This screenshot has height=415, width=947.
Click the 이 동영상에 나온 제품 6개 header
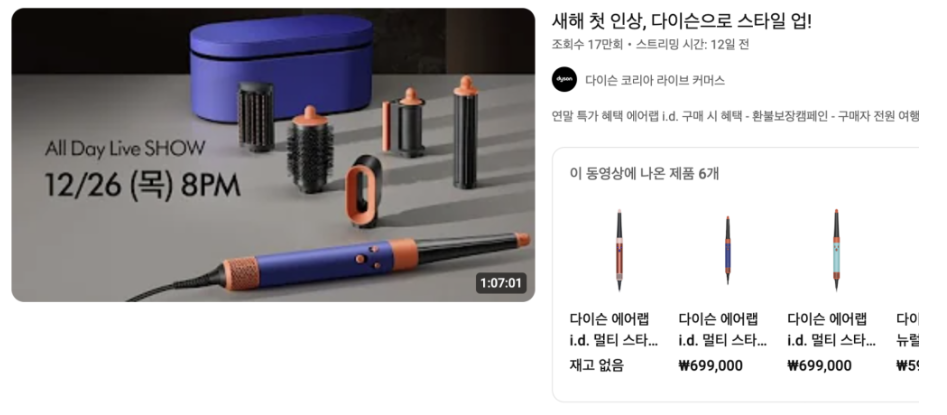pos(644,174)
